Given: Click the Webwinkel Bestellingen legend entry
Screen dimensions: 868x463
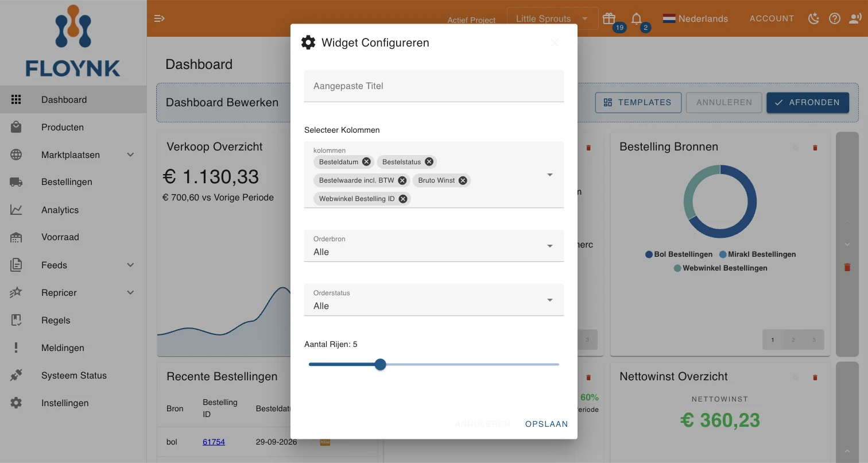Looking at the screenshot, I should pos(720,268).
